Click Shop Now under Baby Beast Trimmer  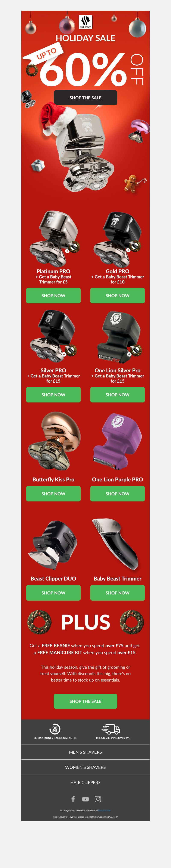point(117,593)
